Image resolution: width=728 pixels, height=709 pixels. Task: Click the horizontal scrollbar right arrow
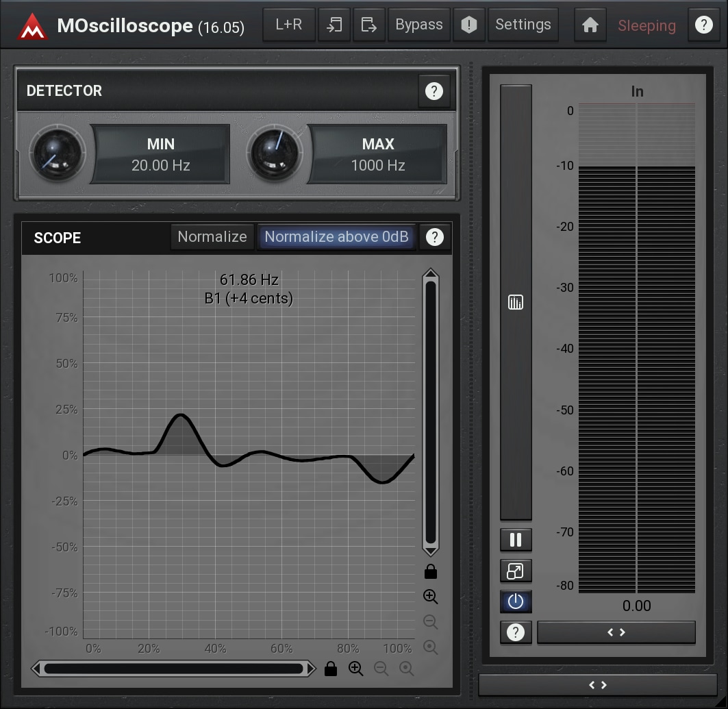[311, 669]
